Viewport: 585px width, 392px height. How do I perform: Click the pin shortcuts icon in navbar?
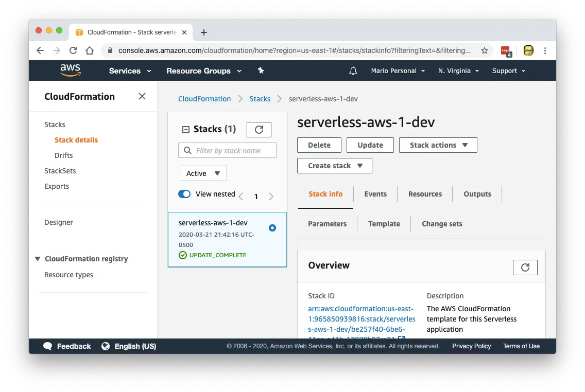click(261, 70)
